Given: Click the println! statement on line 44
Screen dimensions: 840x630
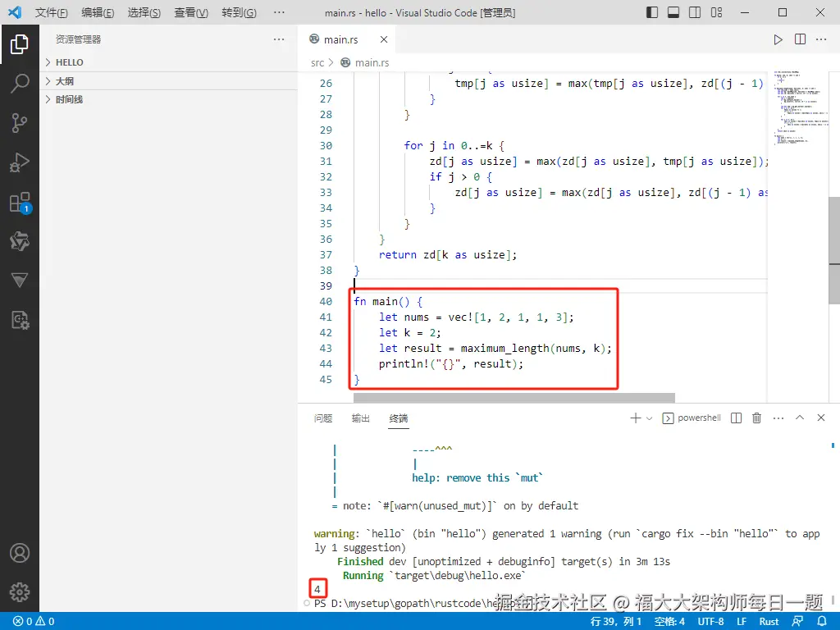Looking at the screenshot, I should 451,363.
